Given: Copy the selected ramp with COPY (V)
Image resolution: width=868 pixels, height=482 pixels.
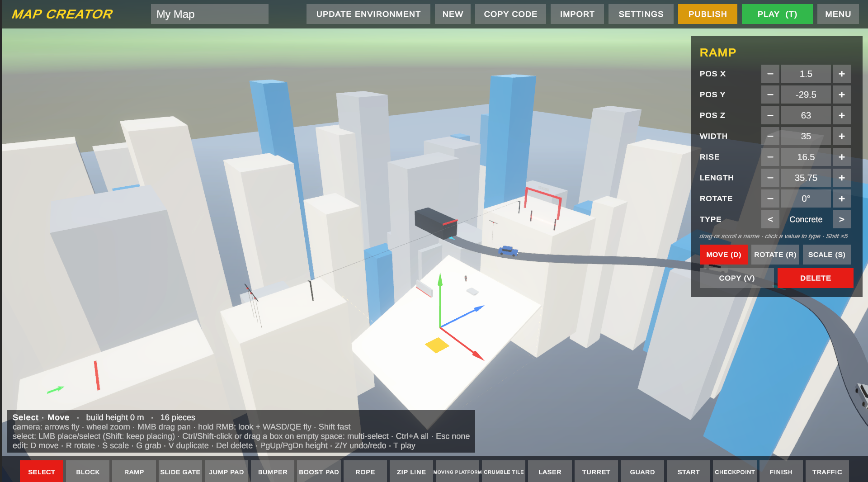Looking at the screenshot, I should (x=736, y=278).
